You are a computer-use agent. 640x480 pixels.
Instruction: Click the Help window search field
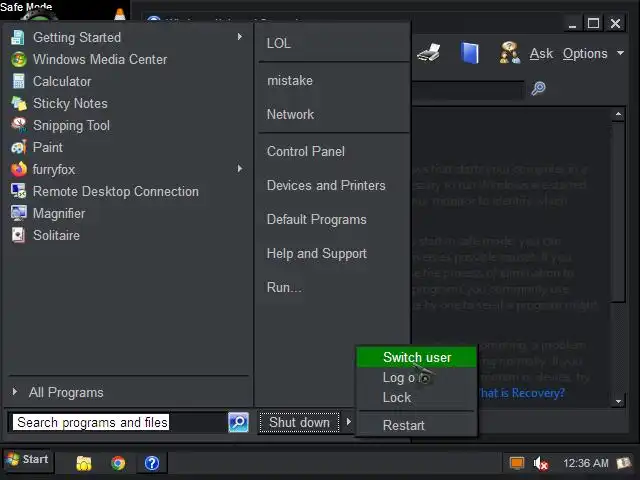tap(468, 90)
